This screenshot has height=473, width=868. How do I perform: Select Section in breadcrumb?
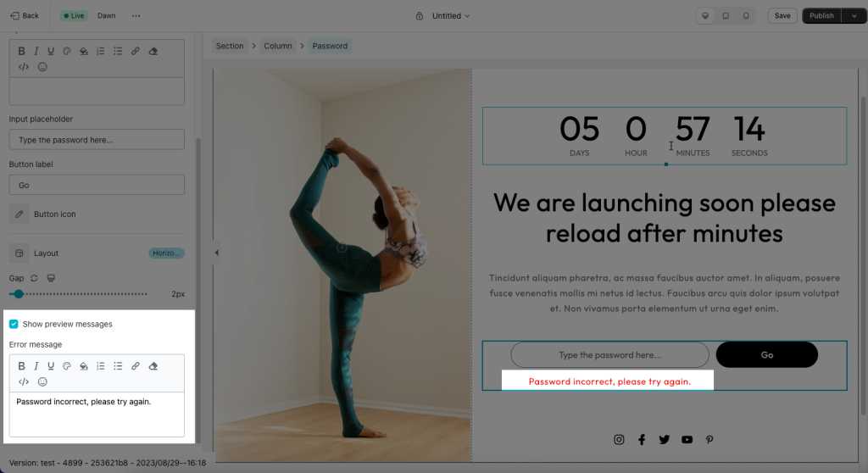pos(230,46)
